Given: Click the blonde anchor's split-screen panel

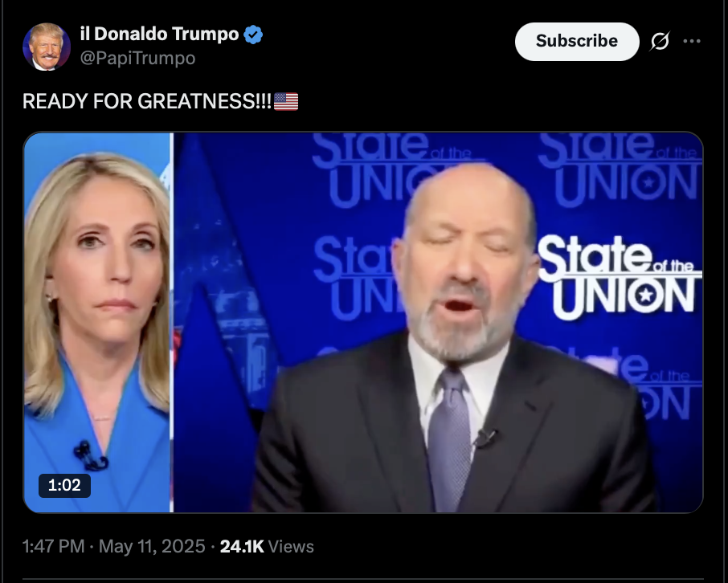Looking at the screenshot, I should pyautogui.click(x=97, y=323).
